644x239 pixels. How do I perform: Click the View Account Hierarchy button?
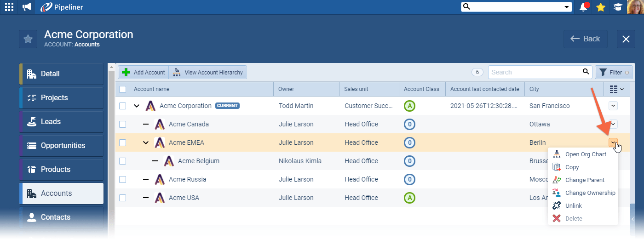coord(208,72)
